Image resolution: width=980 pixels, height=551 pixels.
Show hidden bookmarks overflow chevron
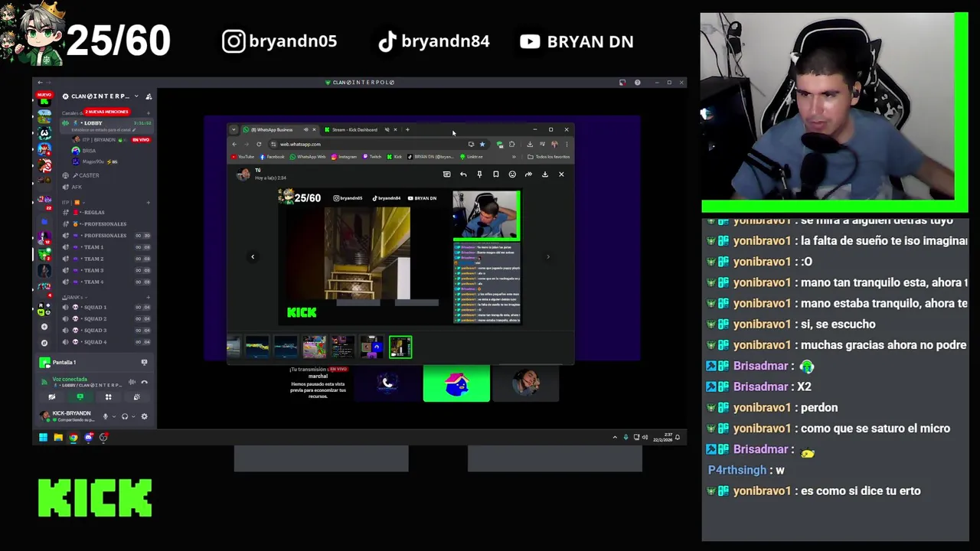tap(514, 157)
